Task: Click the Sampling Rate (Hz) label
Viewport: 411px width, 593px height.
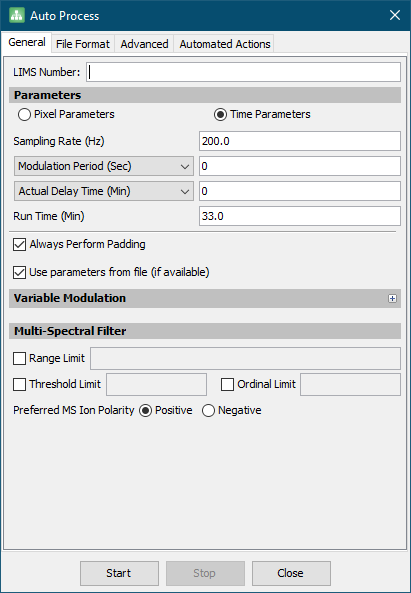Action: (59, 141)
